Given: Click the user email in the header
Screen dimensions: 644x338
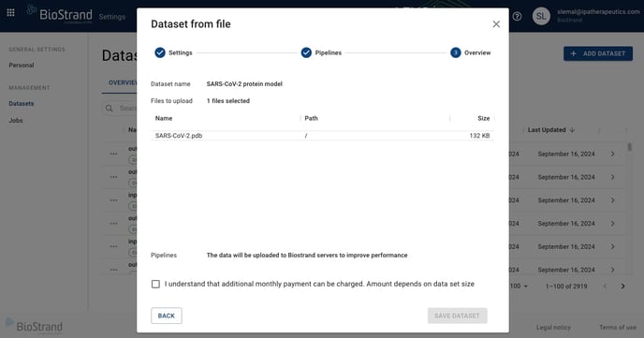Looking at the screenshot, I should coord(598,12).
